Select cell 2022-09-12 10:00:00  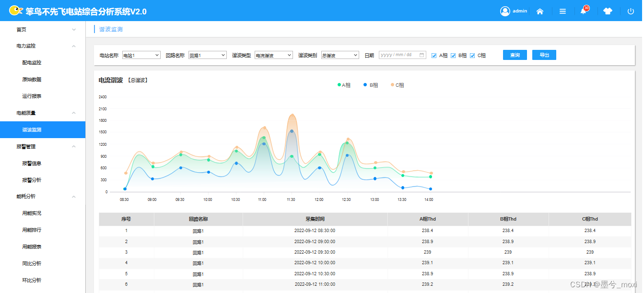click(315, 263)
